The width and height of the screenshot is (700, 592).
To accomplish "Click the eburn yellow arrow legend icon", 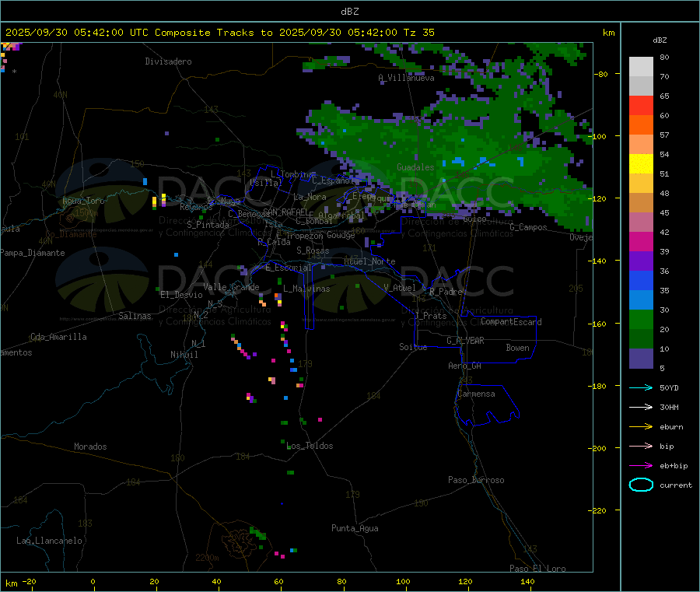I will tap(641, 426).
